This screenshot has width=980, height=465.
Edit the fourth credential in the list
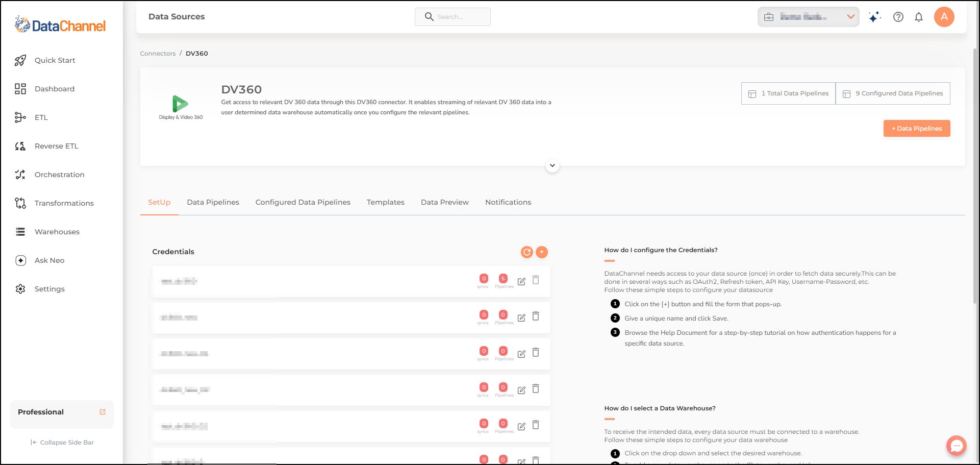tap(521, 390)
